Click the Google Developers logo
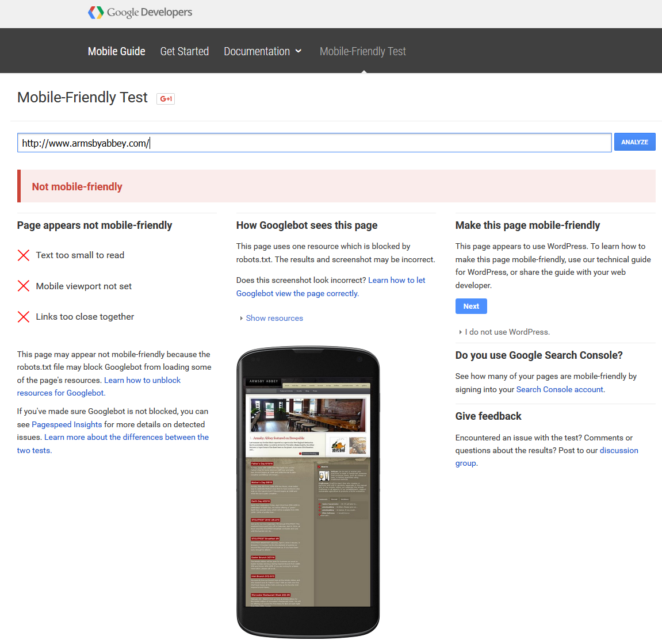The width and height of the screenshot is (662, 644). tap(140, 13)
